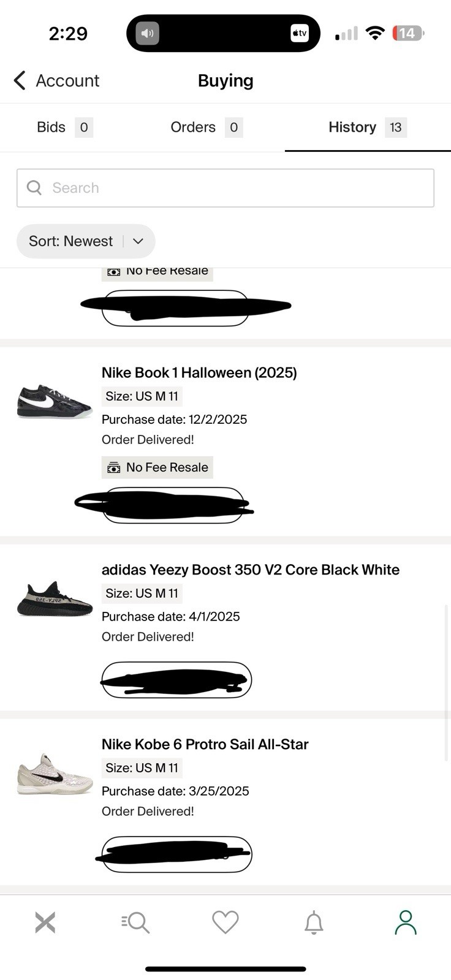Viewport: 451px width, 980px height.
Task: Open the Nike Book 1 Halloween listing
Action: tap(199, 372)
